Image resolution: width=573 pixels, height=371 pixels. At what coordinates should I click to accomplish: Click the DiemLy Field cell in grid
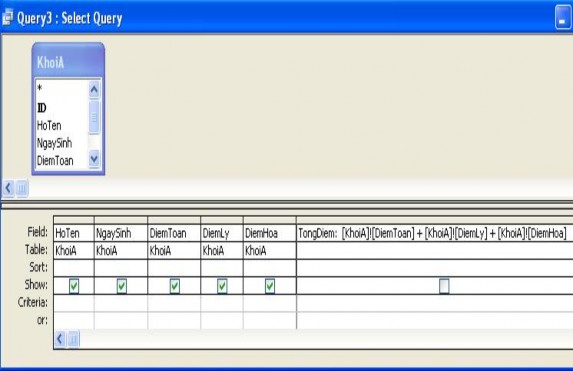[222, 233]
